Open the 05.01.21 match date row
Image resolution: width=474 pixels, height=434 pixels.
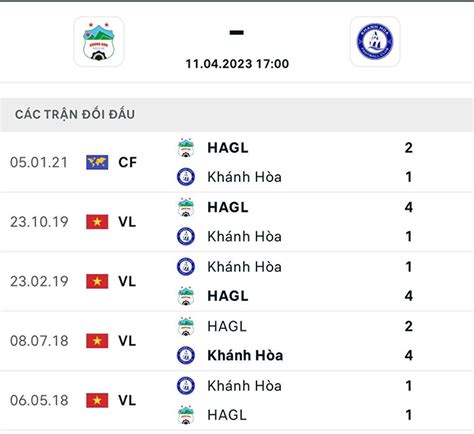[237, 162]
